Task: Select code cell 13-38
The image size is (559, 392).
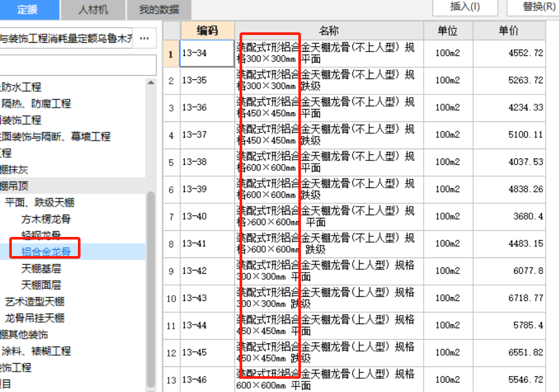Action: pos(207,162)
